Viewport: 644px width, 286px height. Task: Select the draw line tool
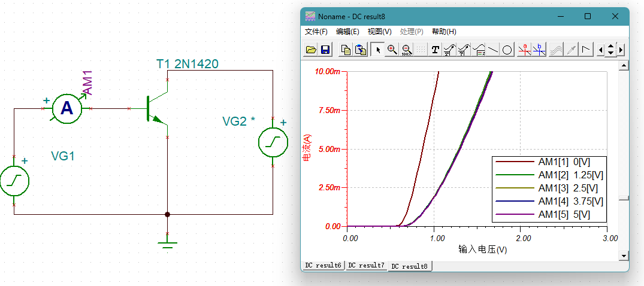tap(493, 50)
